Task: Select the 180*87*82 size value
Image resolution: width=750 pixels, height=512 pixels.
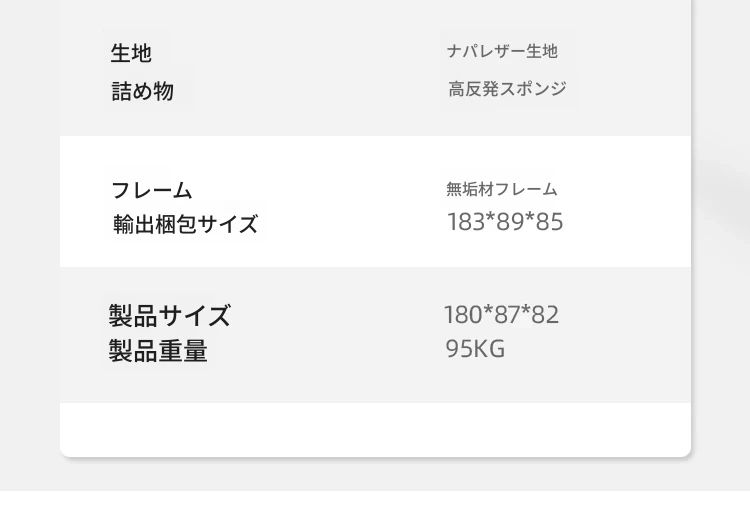Action: (502, 315)
